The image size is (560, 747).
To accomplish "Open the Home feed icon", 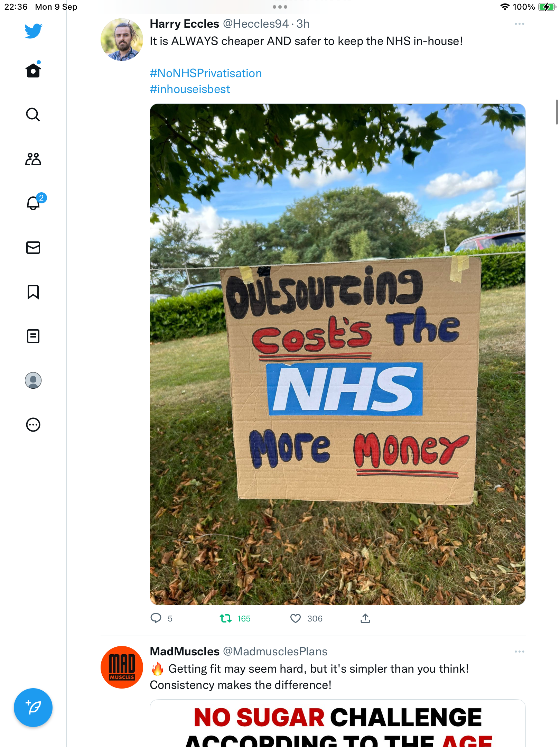I will coord(33,70).
